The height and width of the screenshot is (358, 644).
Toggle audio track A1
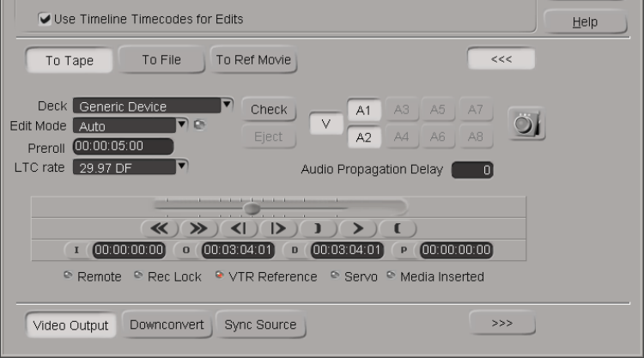[x=363, y=111]
